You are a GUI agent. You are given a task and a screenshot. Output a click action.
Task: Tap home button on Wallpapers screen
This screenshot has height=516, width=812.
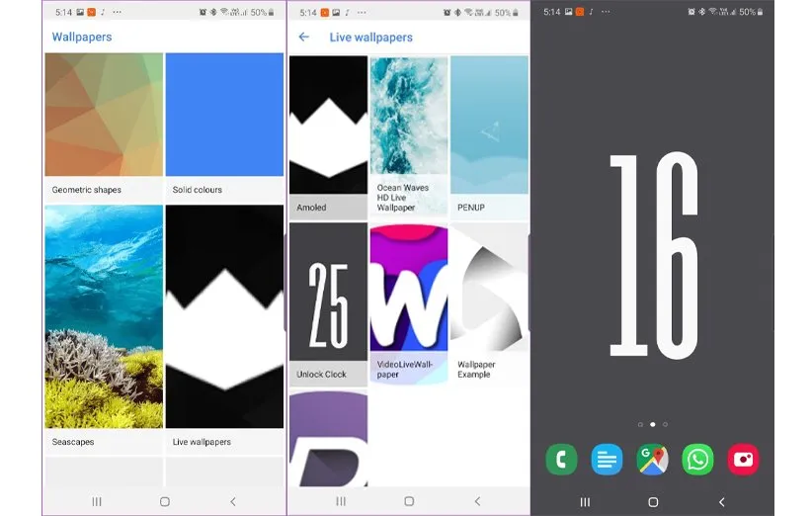pyautogui.click(x=164, y=502)
